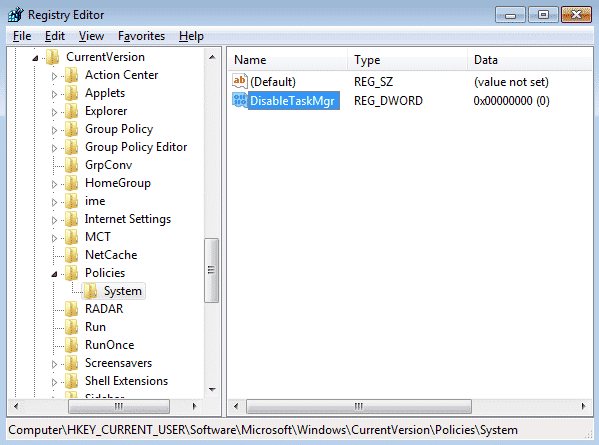Sort values by Data column header

pyautogui.click(x=530, y=60)
